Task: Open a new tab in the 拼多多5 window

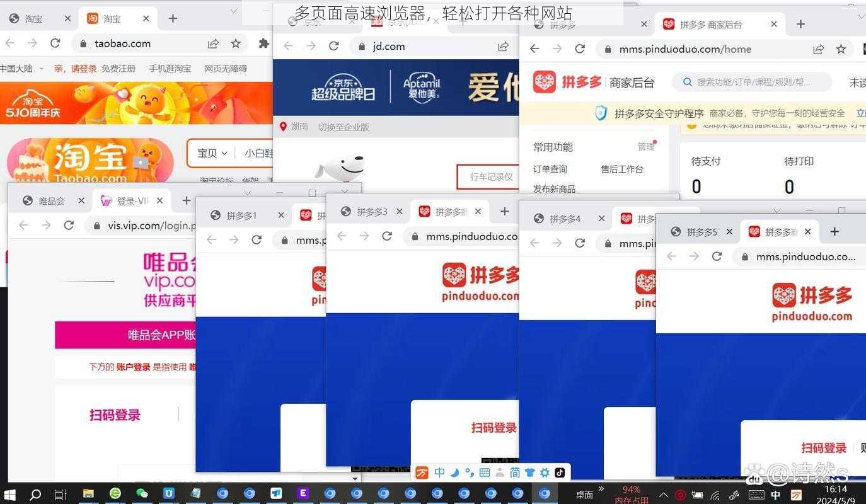Action: (x=834, y=232)
